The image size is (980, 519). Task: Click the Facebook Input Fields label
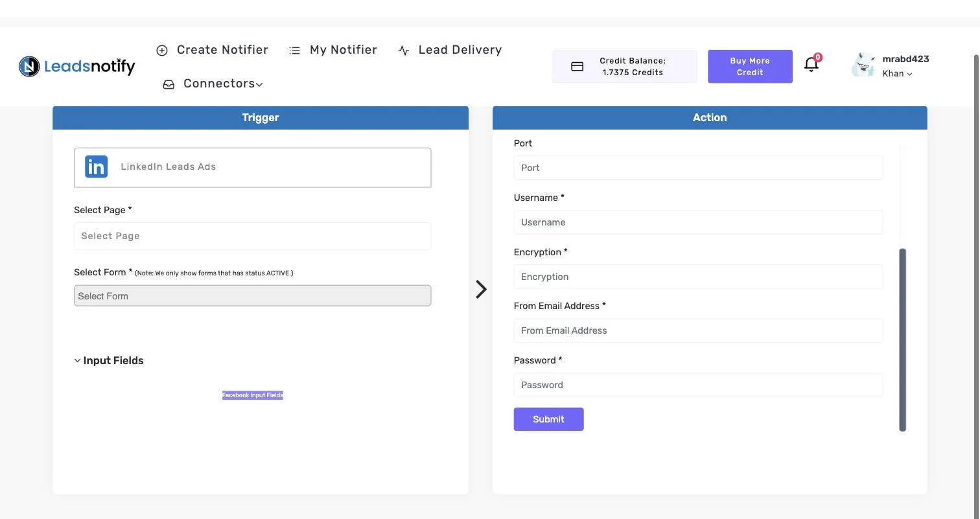[x=253, y=395]
